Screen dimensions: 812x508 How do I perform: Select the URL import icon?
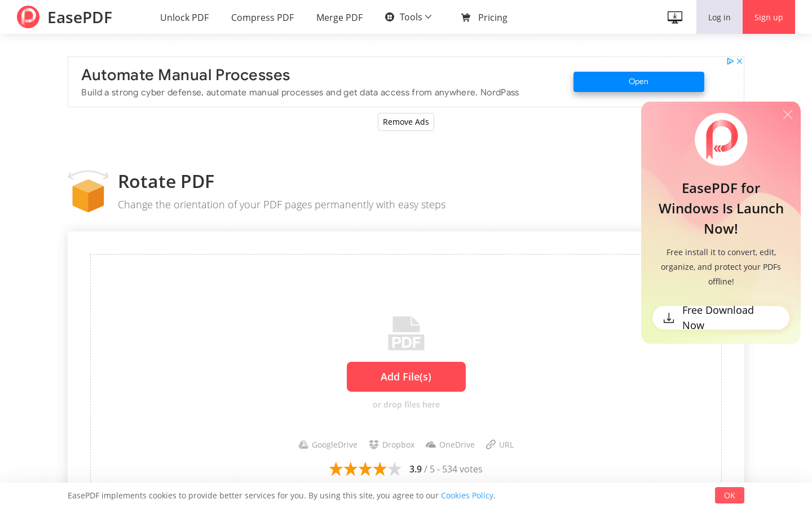click(x=490, y=444)
